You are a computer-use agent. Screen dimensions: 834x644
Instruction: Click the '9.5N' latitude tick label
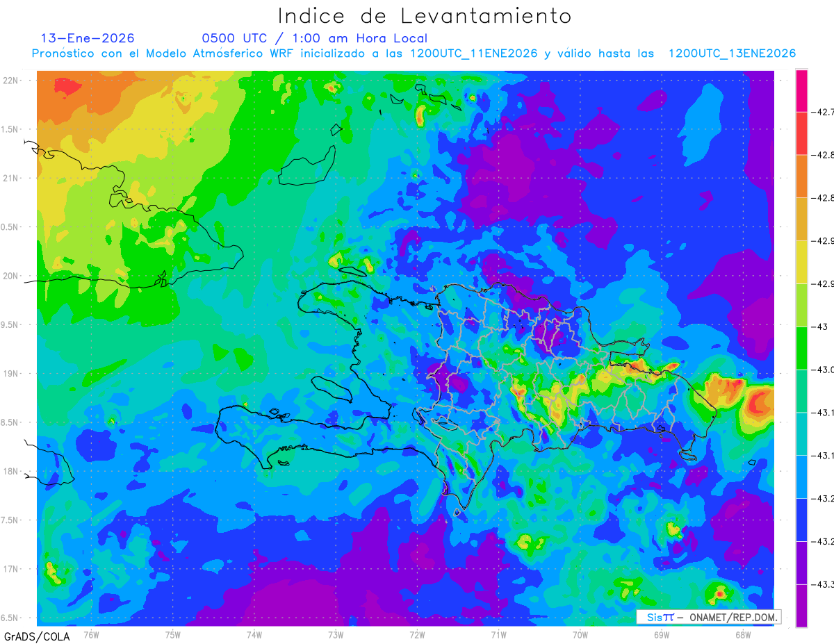point(10,325)
